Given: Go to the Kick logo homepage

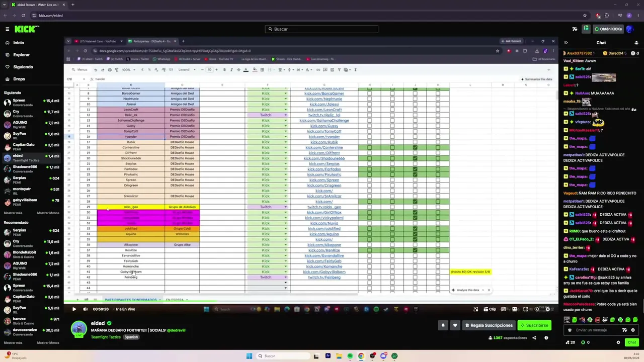Looking at the screenshot, I should 27,29.
